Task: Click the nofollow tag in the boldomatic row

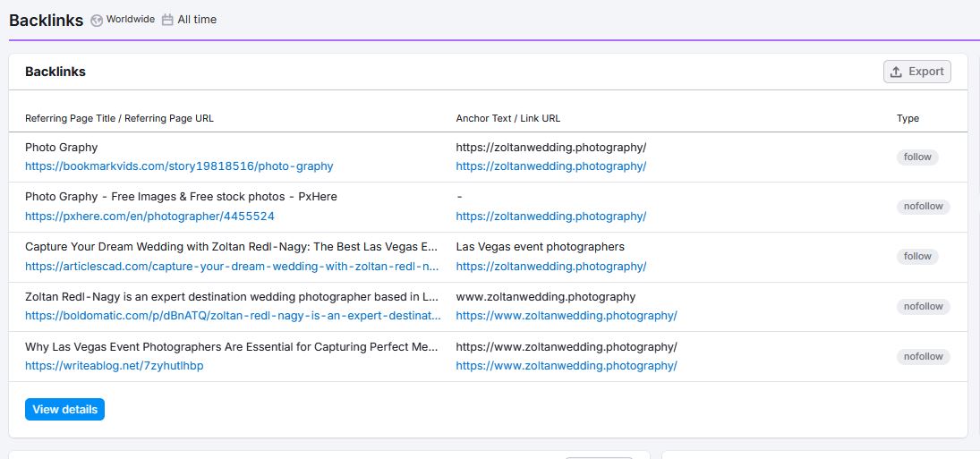Action: pos(923,307)
